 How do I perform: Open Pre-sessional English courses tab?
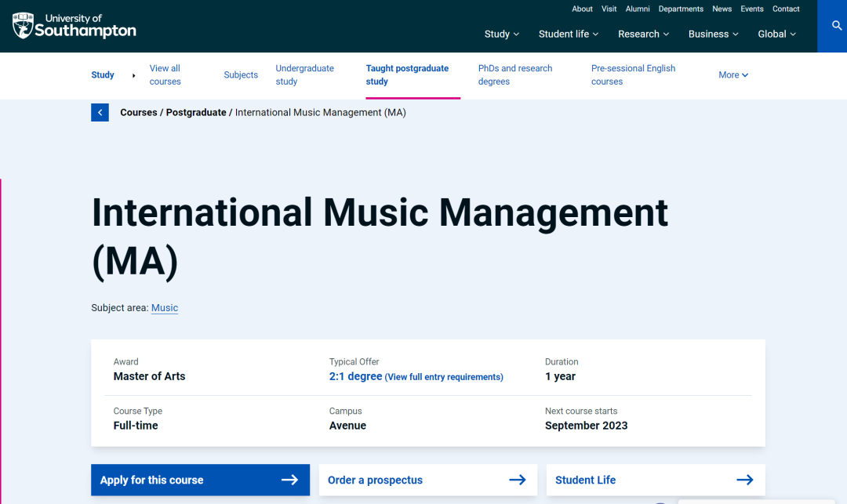click(633, 75)
